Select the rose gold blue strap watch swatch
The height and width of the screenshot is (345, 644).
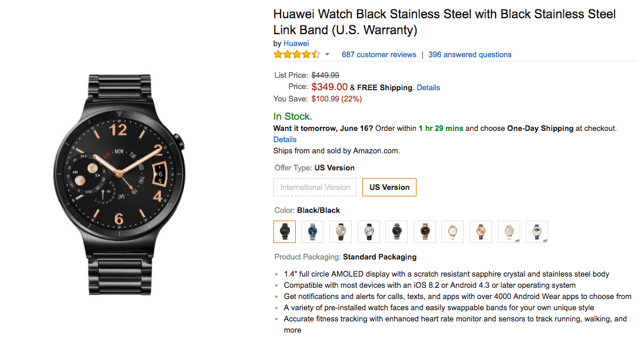tap(481, 232)
